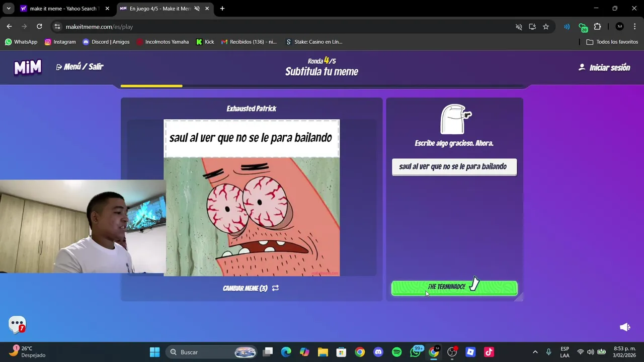Open Roblox from the taskbar
The height and width of the screenshot is (362, 644).
pos(470,352)
